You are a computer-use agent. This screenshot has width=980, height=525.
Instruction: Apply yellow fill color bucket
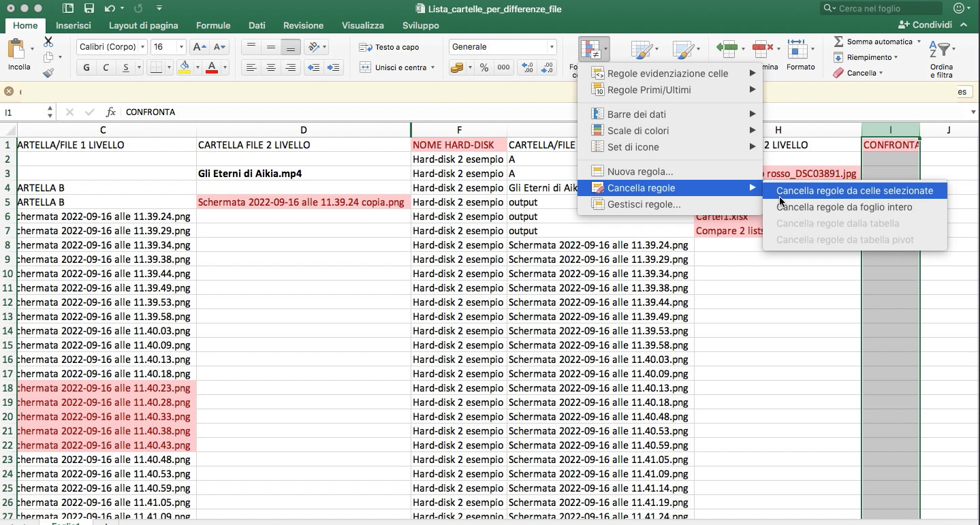click(184, 67)
